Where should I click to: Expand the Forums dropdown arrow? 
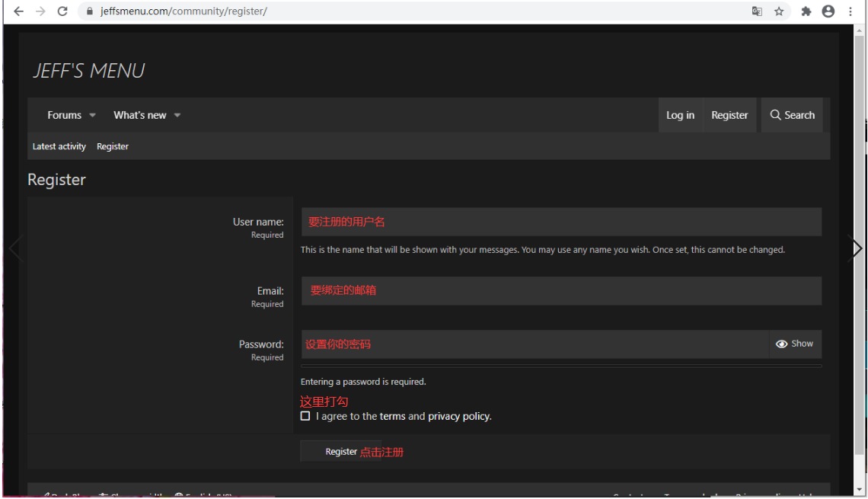(92, 115)
